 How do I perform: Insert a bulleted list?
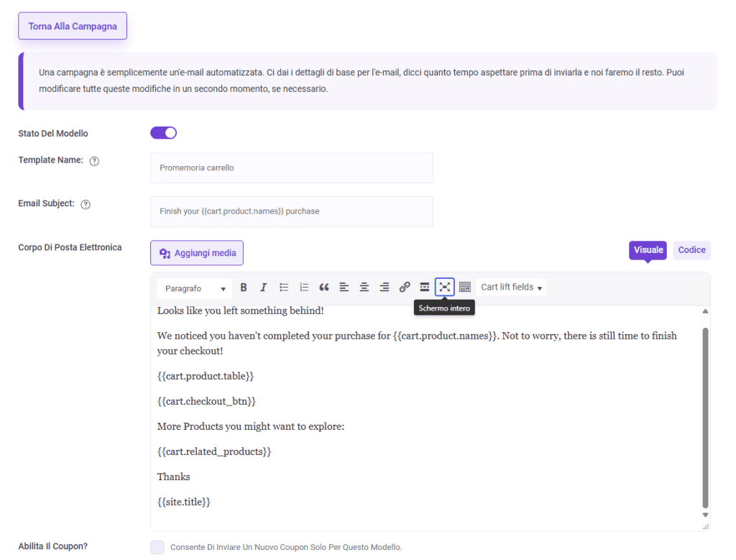click(x=283, y=288)
